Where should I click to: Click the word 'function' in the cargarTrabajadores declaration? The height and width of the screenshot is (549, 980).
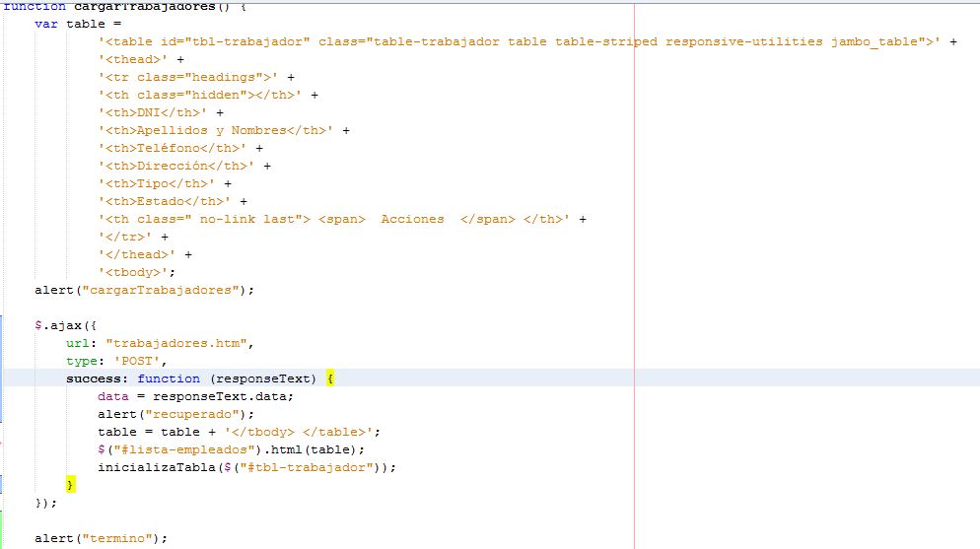(35, 6)
